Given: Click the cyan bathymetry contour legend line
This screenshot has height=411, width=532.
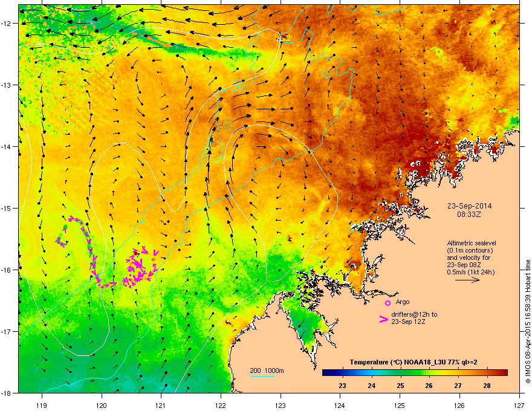Looking at the screenshot, I should [x=262, y=376].
